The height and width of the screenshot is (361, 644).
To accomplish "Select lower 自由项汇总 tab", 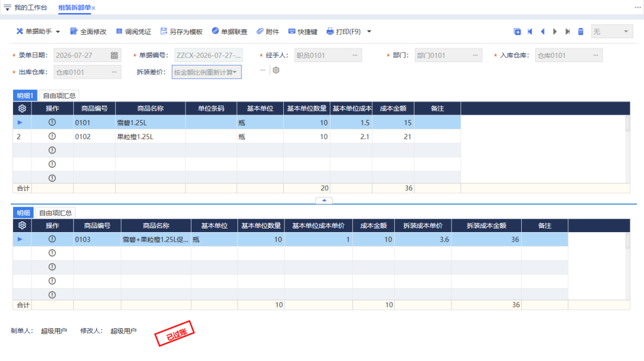I will [55, 213].
